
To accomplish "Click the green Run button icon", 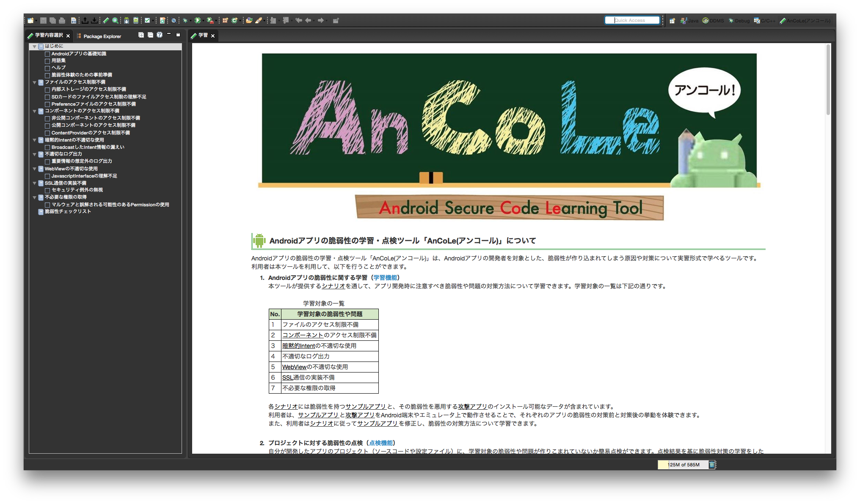I will [197, 20].
